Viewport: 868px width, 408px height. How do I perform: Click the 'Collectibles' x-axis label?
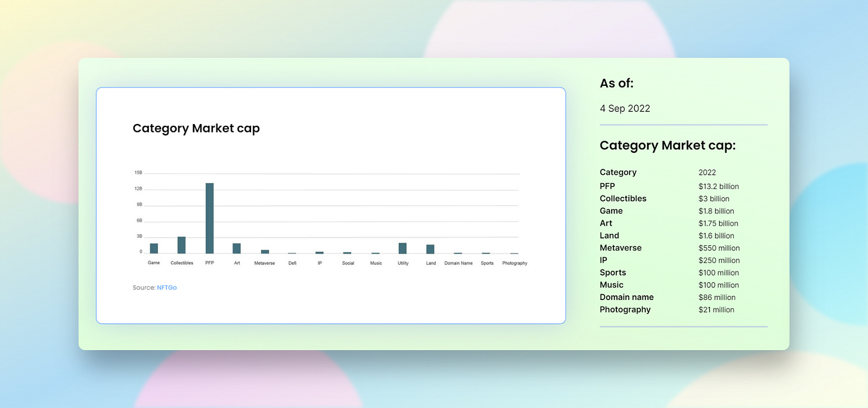point(182,263)
